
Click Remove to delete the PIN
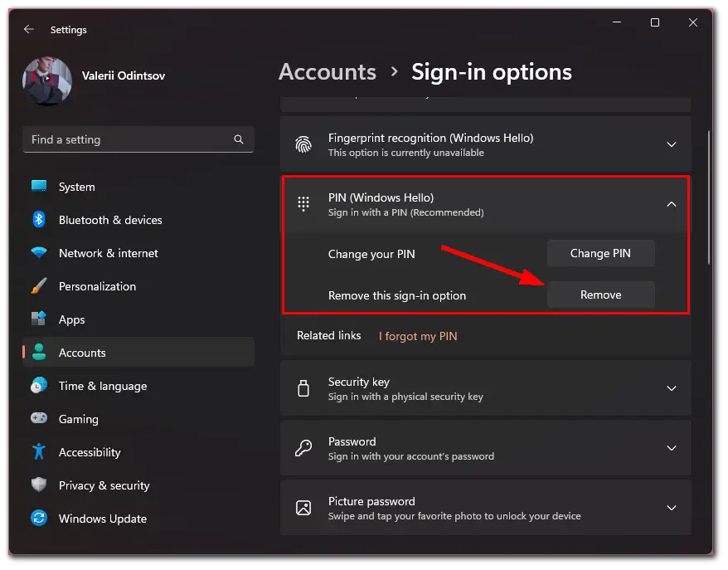tap(601, 295)
